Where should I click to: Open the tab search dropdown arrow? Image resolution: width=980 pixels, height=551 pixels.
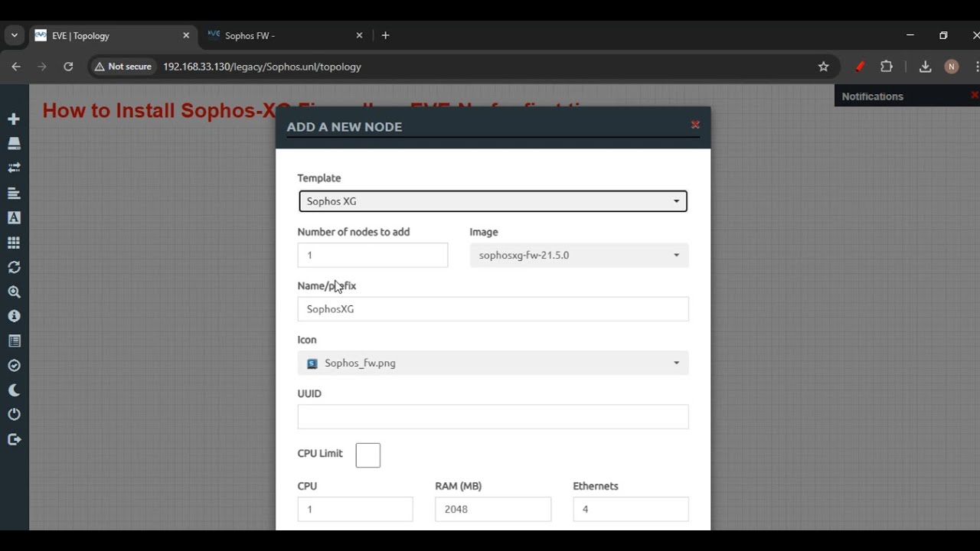click(x=15, y=35)
